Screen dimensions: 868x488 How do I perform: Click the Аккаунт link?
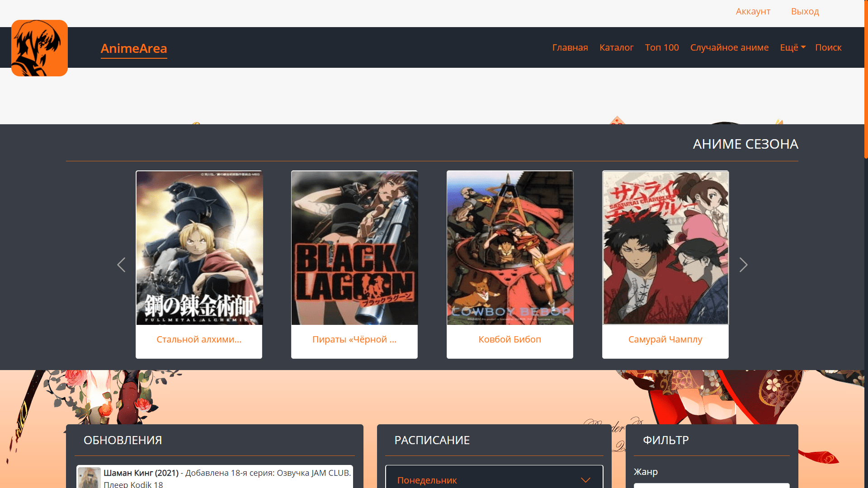pos(753,11)
